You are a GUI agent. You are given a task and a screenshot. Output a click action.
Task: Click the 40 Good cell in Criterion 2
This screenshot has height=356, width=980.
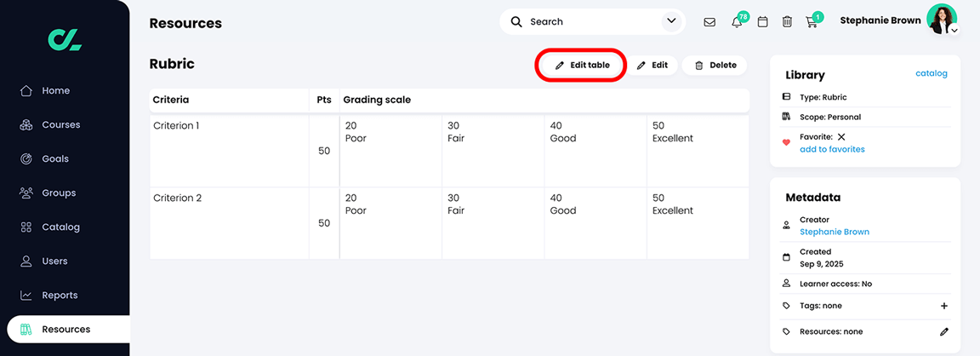(595, 223)
